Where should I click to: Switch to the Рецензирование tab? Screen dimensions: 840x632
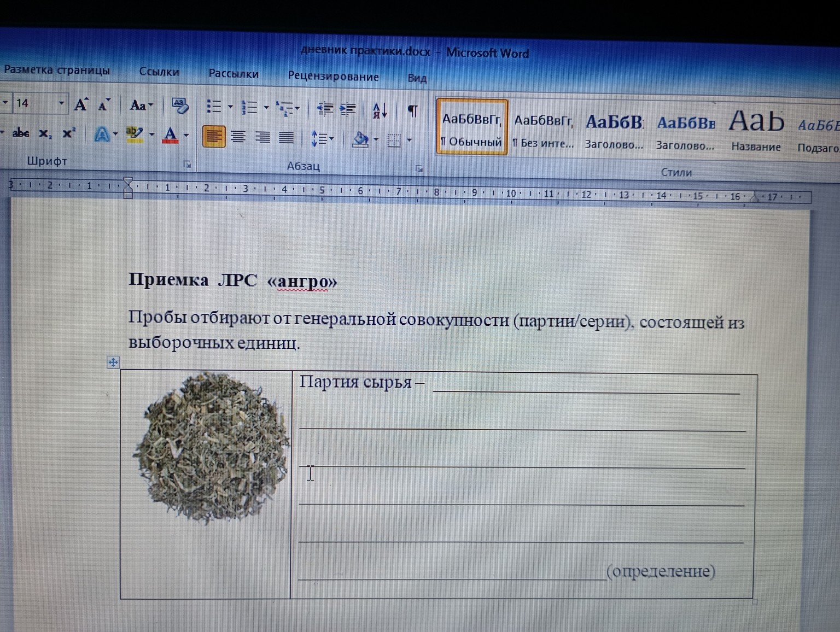pos(334,77)
